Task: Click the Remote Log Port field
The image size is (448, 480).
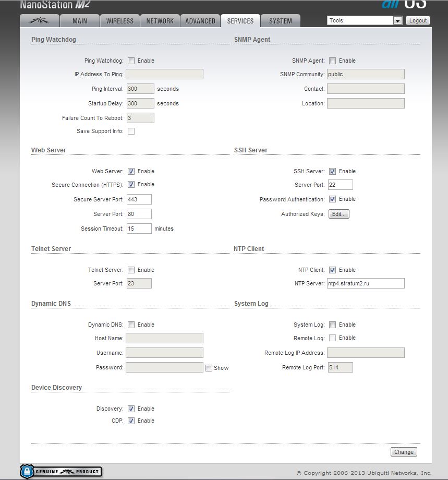Action: point(341,367)
